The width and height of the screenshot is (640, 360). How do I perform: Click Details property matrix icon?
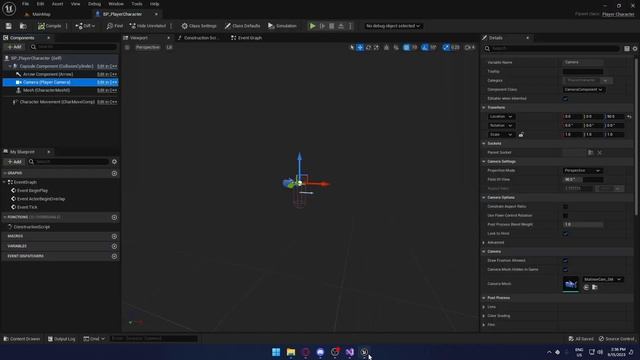(627, 49)
